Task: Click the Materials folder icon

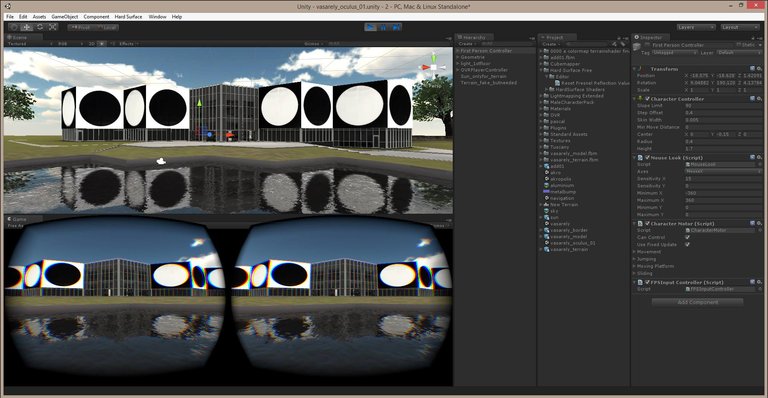Action: click(547, 109)
